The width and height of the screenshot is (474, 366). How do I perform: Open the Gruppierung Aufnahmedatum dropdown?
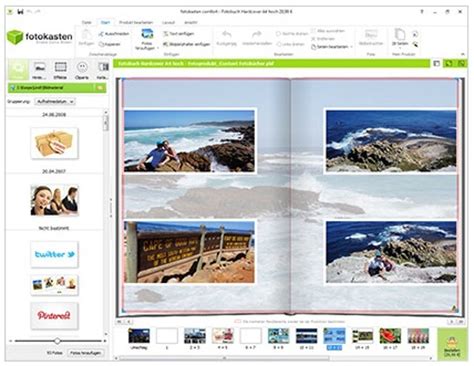pyautogui.click(x=55, y=101)
